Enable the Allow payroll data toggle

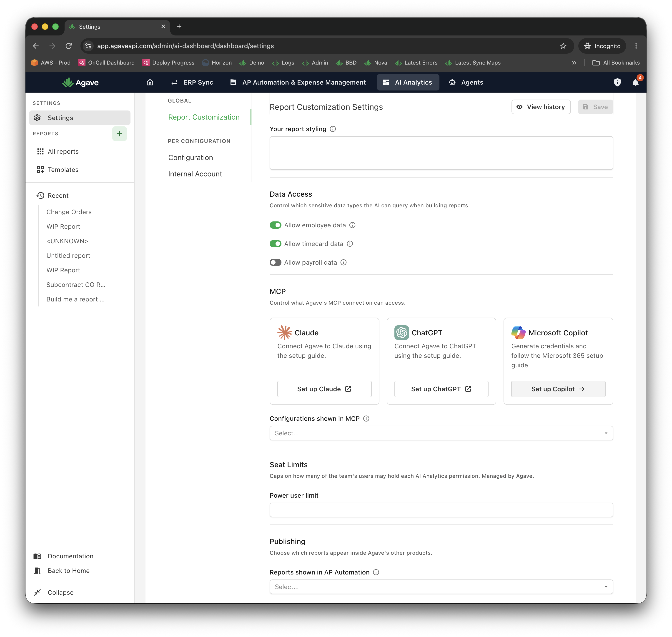275,263
